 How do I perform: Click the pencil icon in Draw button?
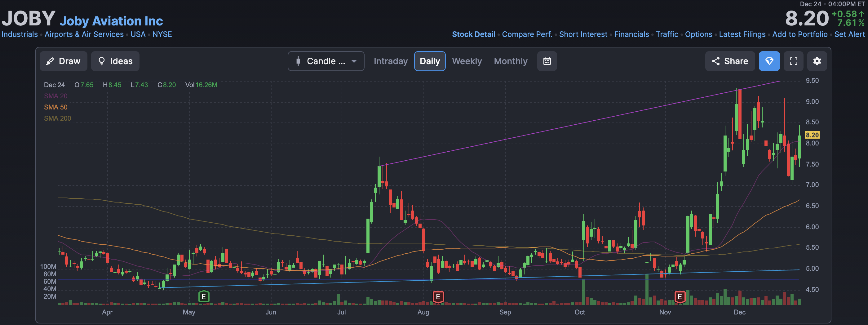[50, 61]
